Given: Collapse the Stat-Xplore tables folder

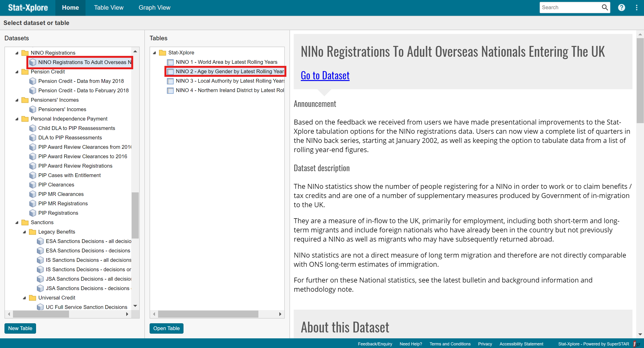Looking at the screenshot, I should click(154, 53).
